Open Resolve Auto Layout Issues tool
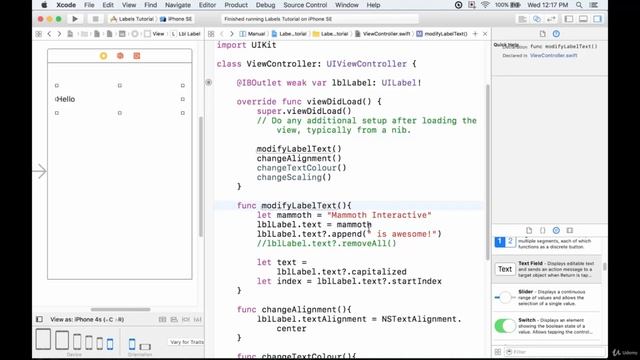 pyautogui.click(x=198, y=319)
